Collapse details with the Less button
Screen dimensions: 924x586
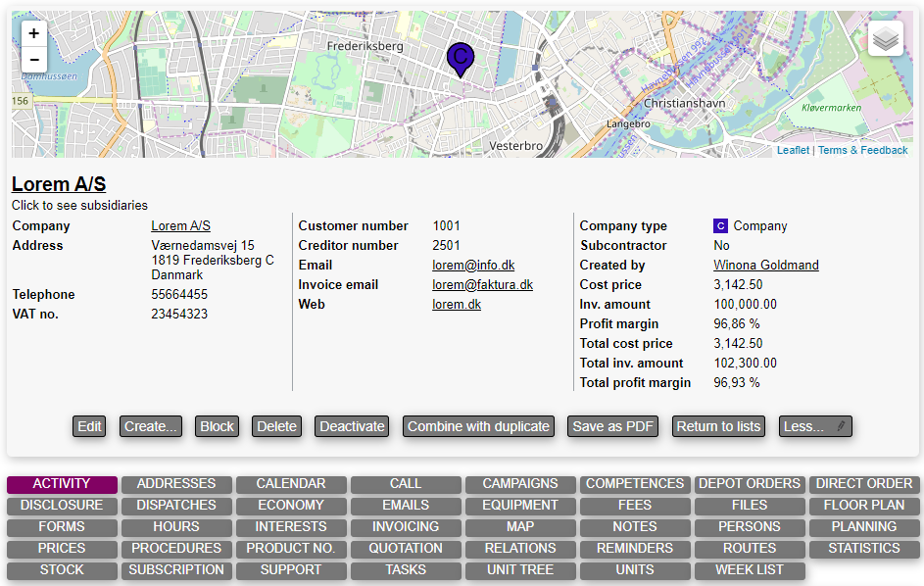pyautogui.click(x=814, y=426)
